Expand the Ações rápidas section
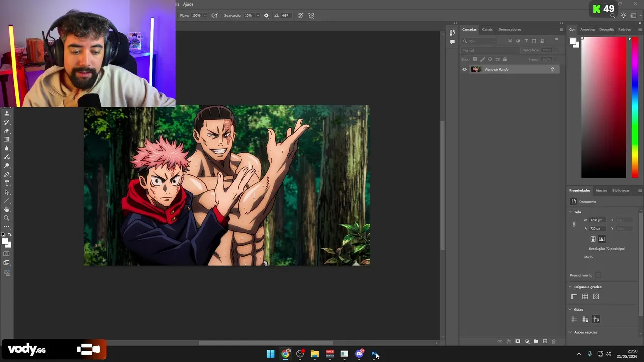The height and width of the screenshot is (362, 644). click(570, 332)
